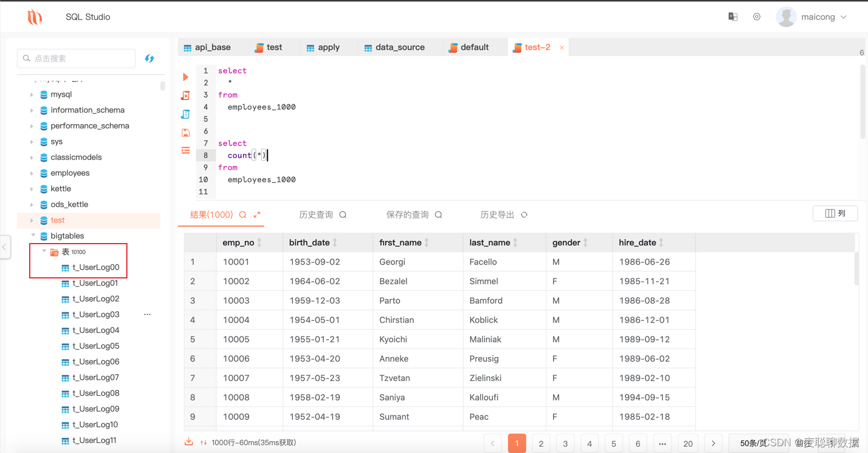Open the 列 column chooser button
This screenshot has width=868, height=453.
[835, 213]
